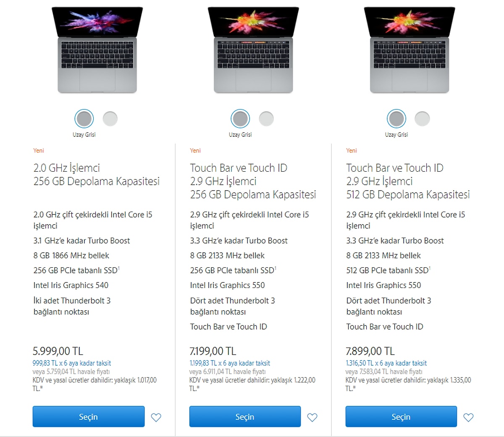Viewport: 504px width, 437px height.
Task: Choose Silver color for 512 GB model
Action: click(422, 119)
